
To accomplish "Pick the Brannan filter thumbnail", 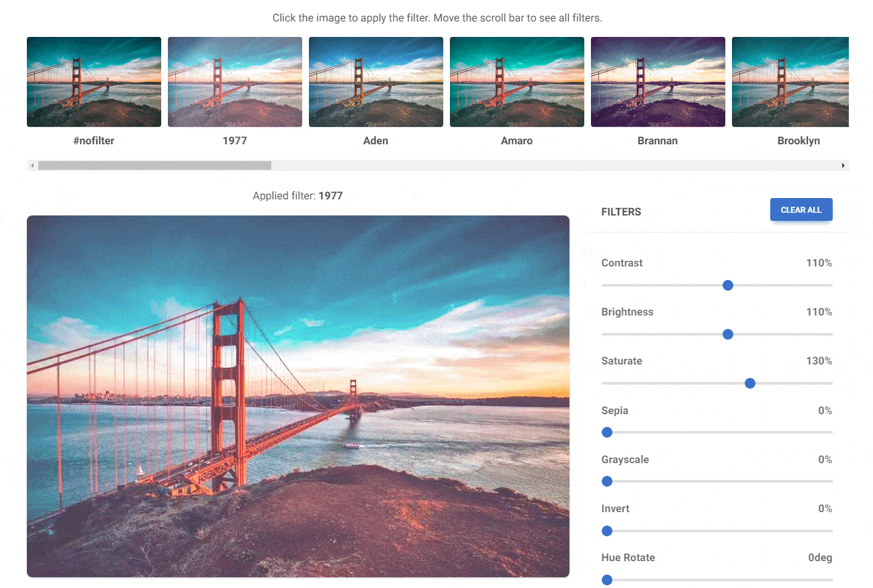I will 658,82.
